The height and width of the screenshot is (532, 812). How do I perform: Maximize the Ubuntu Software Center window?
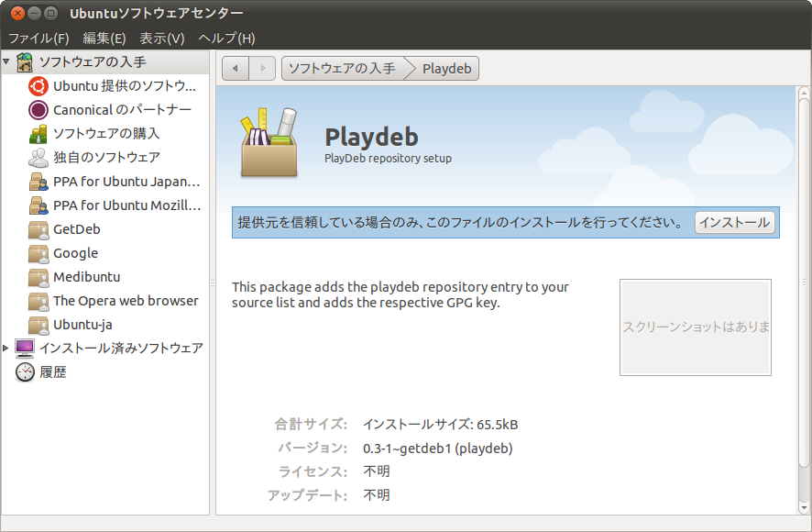click(50, 14)
